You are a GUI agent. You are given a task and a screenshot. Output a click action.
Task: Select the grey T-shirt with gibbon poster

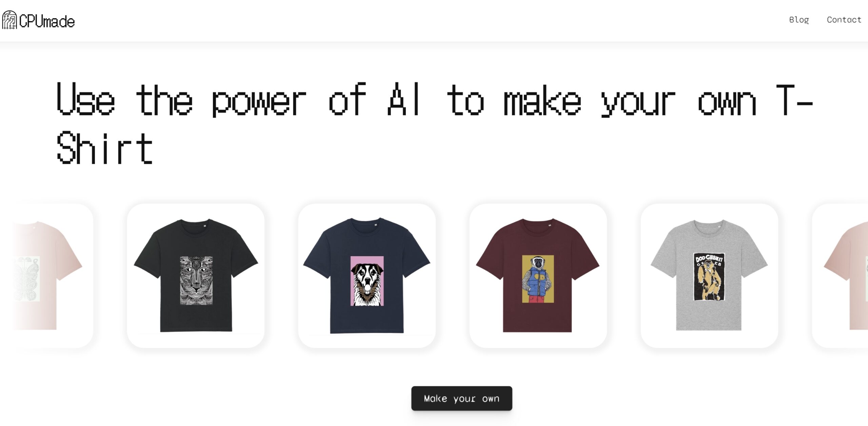(709, 275)
